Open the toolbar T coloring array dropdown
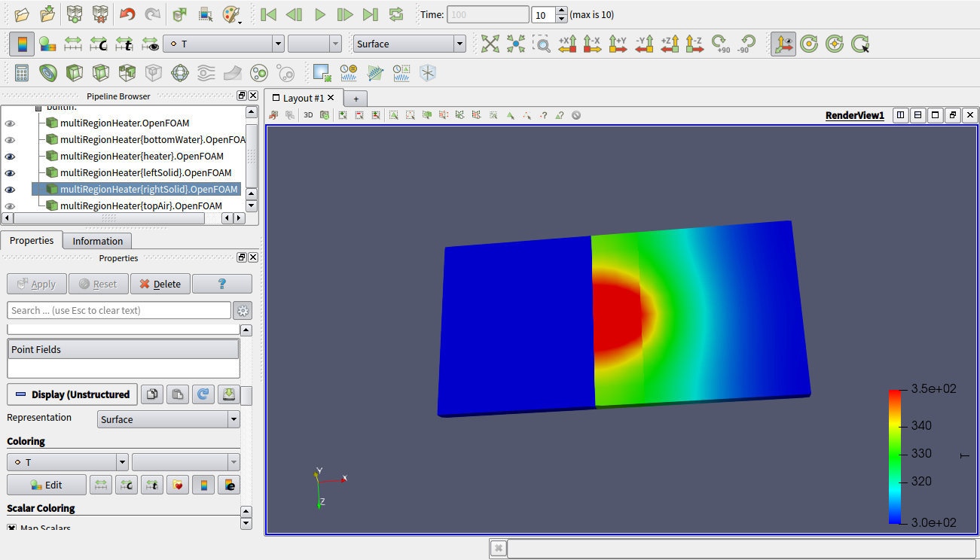 click(224, 44)
